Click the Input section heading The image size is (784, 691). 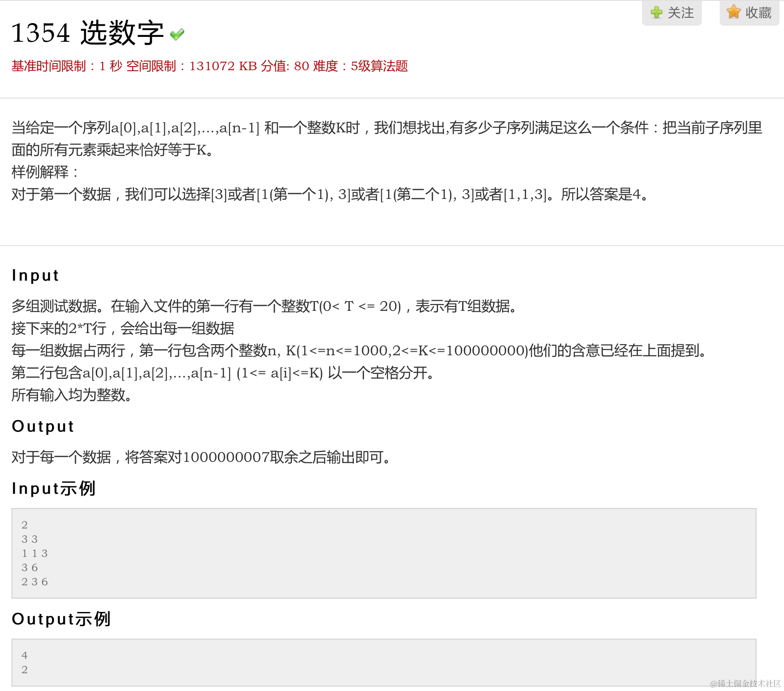pos(35,275)
